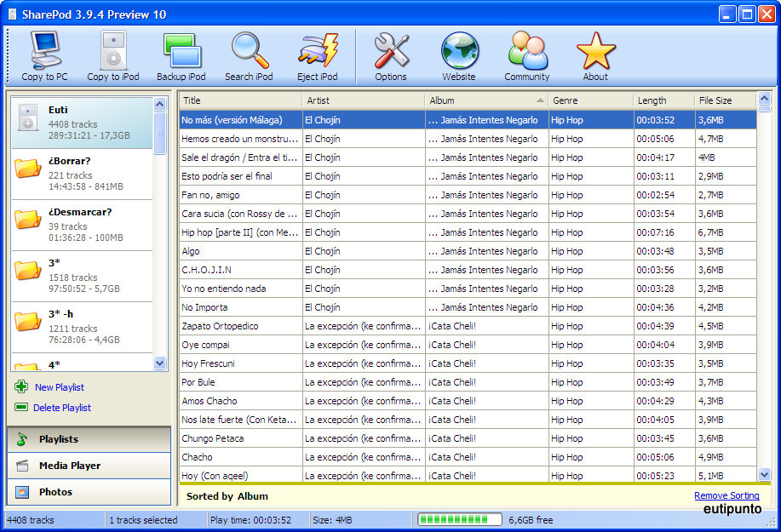Select track "Hoy Frescuni"
This screenshot has width=781, height=532.
tap(240, 363)
